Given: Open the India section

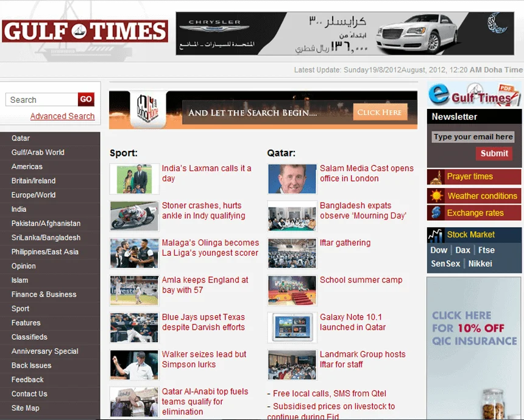Looking at the screenshot, I should tap(19, 209).
